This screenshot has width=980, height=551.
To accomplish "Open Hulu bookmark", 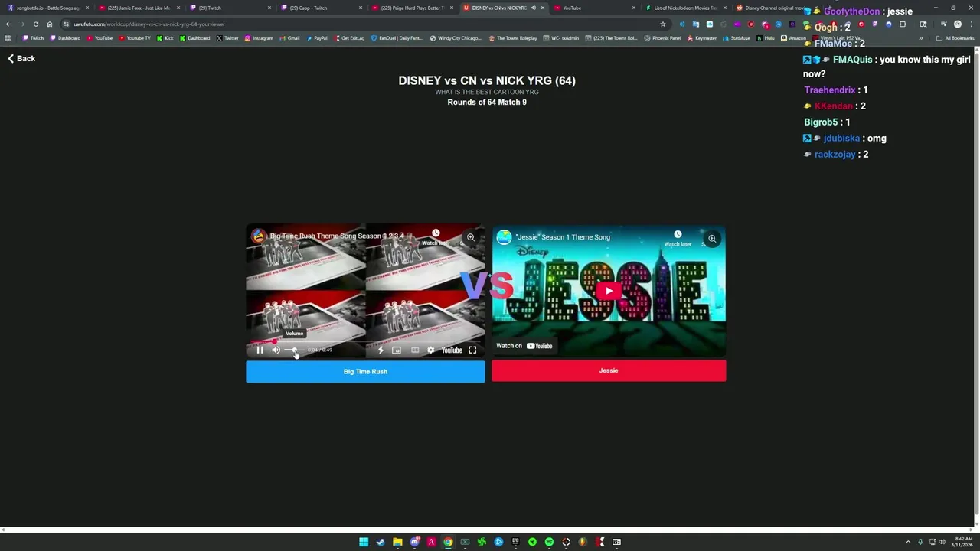I will [766, 38].
